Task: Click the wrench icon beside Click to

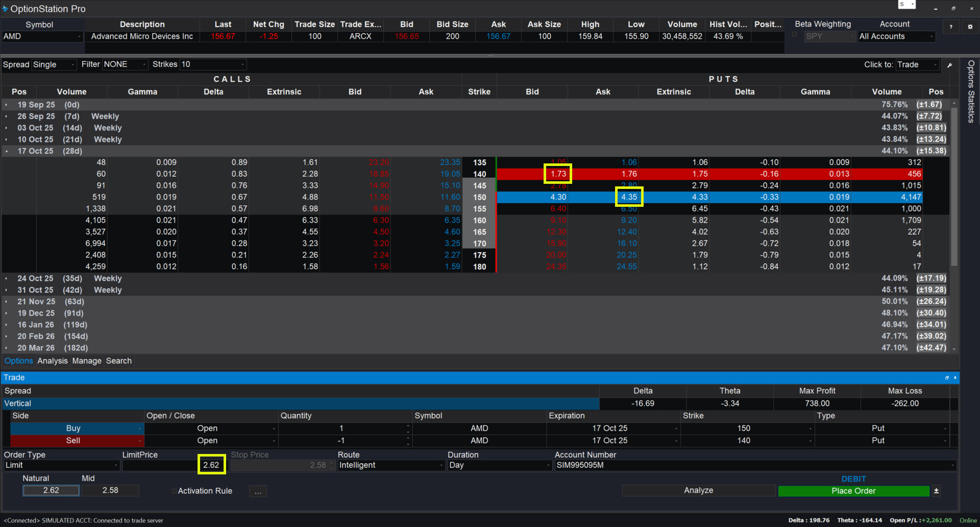Action: (x=949, y=65)
